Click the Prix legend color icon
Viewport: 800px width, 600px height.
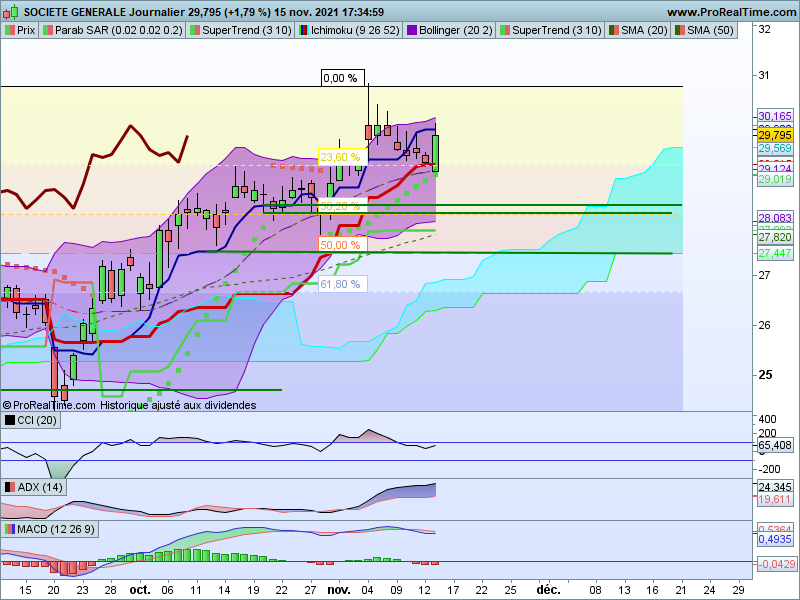tap(10, 30)
